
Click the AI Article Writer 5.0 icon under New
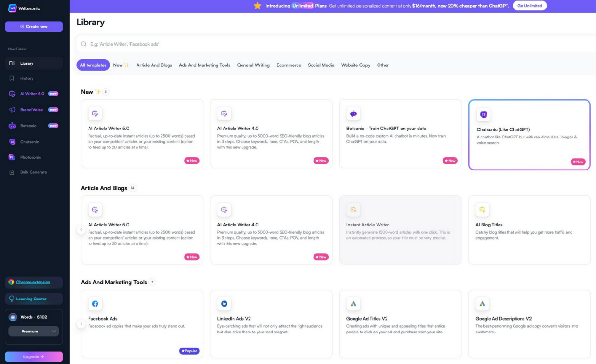[95, 113]
